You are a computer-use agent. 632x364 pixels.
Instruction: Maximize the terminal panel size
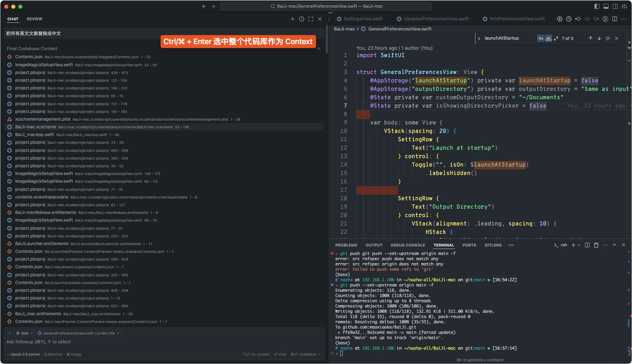pyautogui.click(x=614, y=245)
